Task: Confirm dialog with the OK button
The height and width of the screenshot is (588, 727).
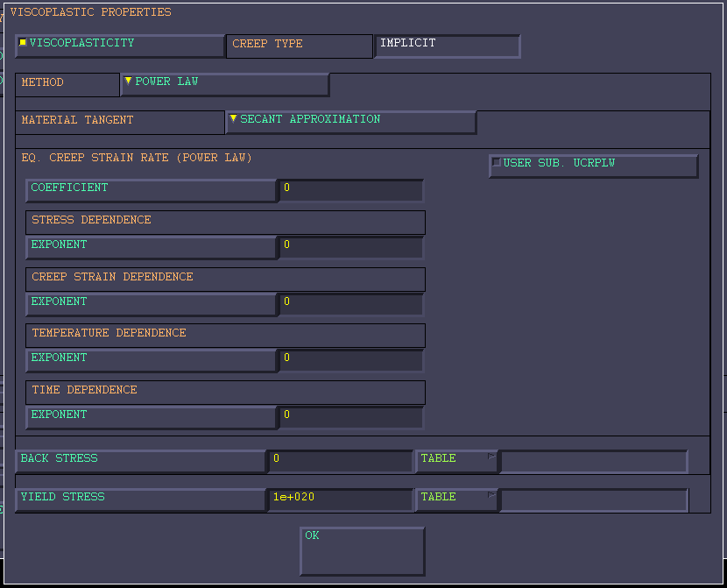Action: (363, 551)
